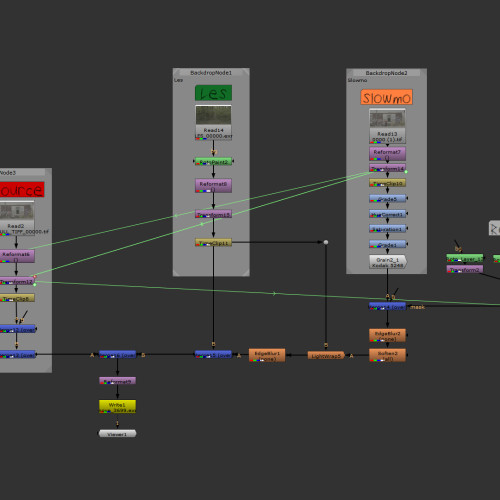
Task: Select the RotoPaint2 node
Action: [213, 162]
